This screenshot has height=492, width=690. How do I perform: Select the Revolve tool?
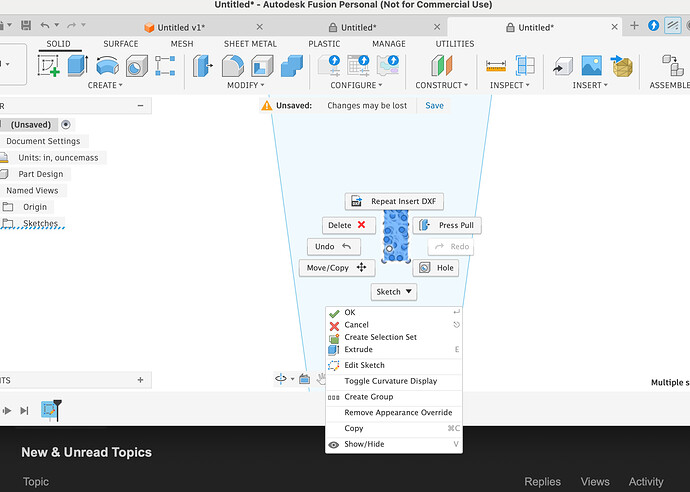(107, 66)
